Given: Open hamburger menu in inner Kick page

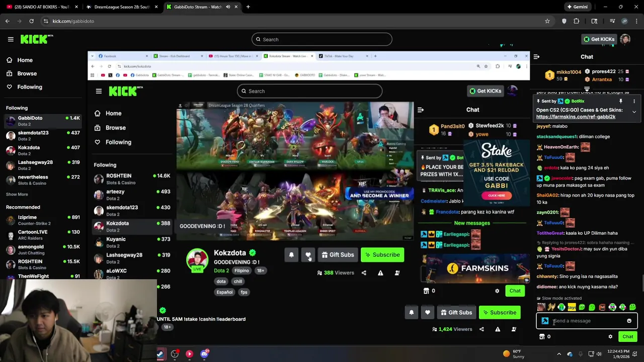Looking at the screenshot, I should [99, 91].
